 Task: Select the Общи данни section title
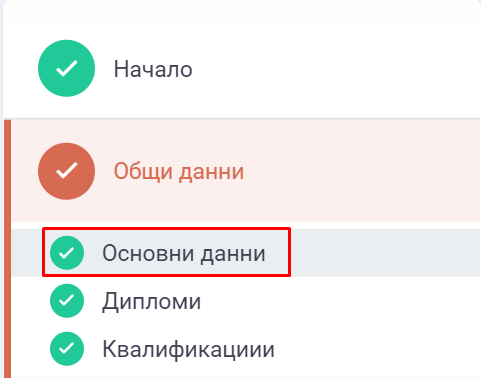click(x=179, y=171)
